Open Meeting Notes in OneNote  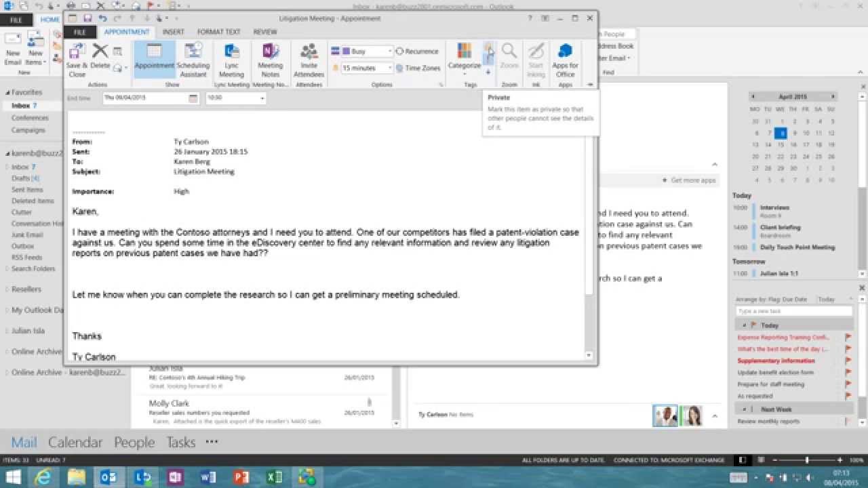pyautogui.click(x=270, y=60)
